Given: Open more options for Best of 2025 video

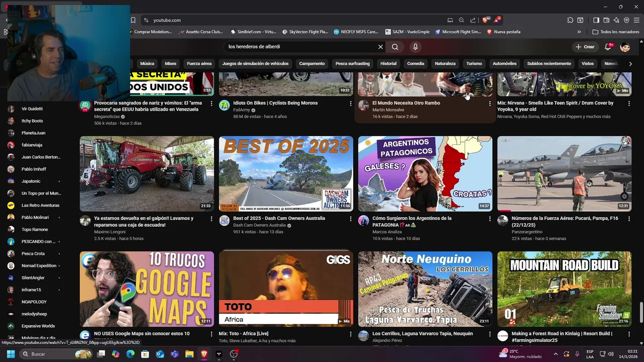Looking at the screenshot, I should point(351,219).
